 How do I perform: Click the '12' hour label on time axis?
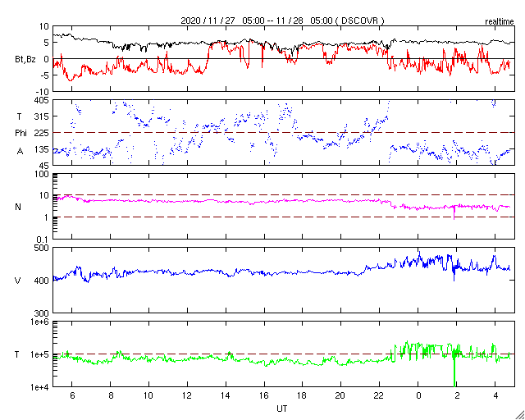(x=188, y=395)
